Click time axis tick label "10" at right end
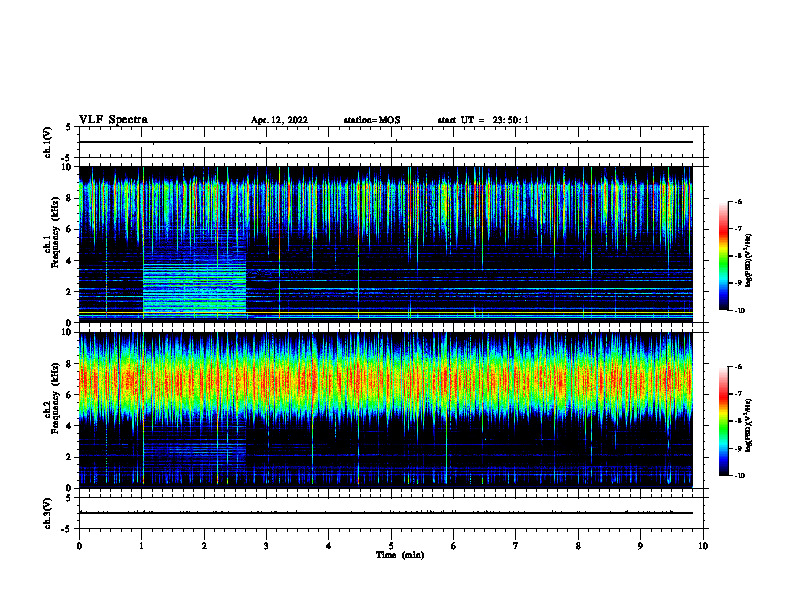Viewport: 792px width, 612px height. coord(703,546)
